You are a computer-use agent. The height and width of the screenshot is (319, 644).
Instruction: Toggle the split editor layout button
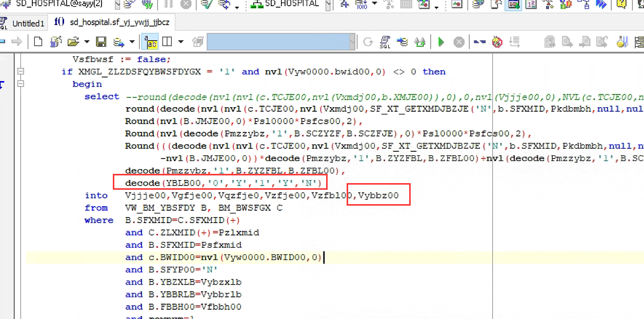[x=167, y=42]
